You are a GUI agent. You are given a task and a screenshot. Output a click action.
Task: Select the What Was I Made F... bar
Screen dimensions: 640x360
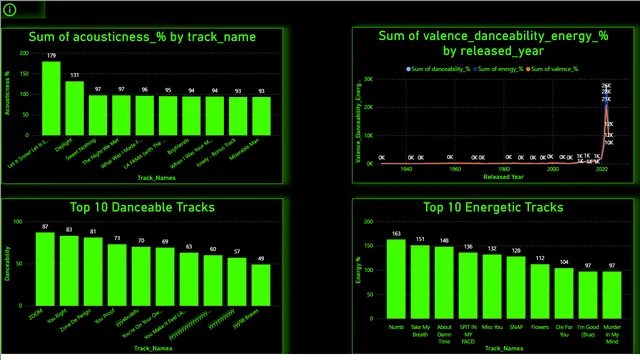pos(145,116)
